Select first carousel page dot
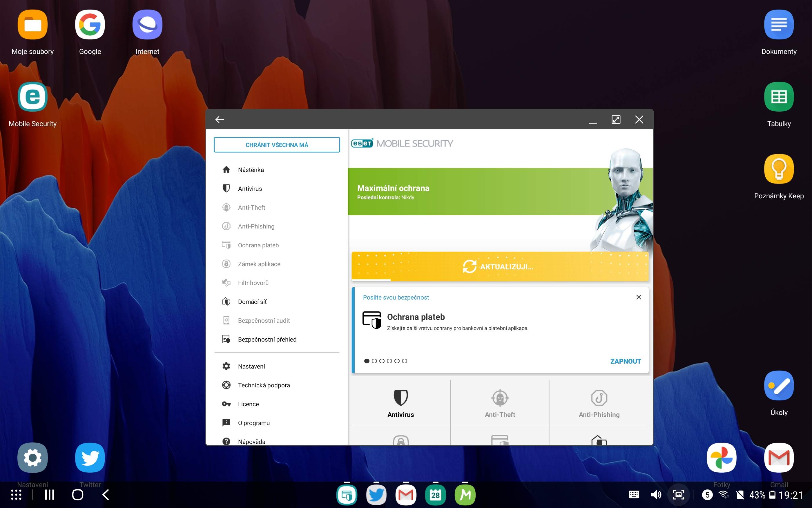The width and height of the screenshot is (812, 508). 367,361
